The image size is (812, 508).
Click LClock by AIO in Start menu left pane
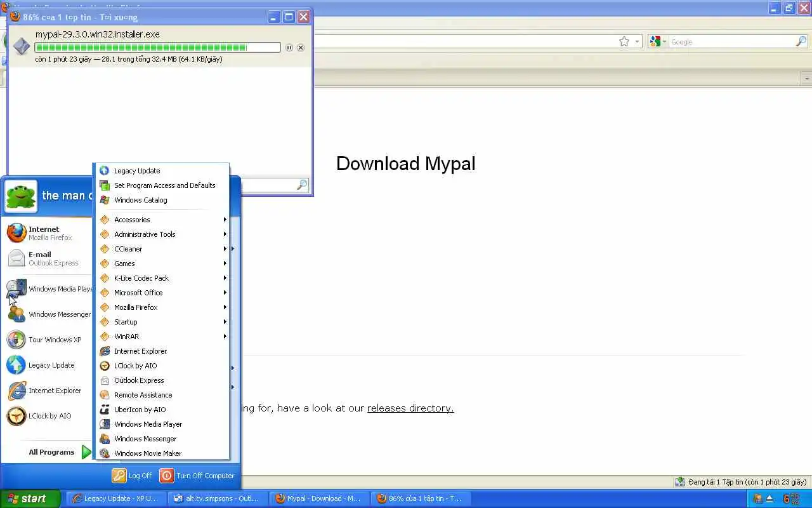point(49,416)
